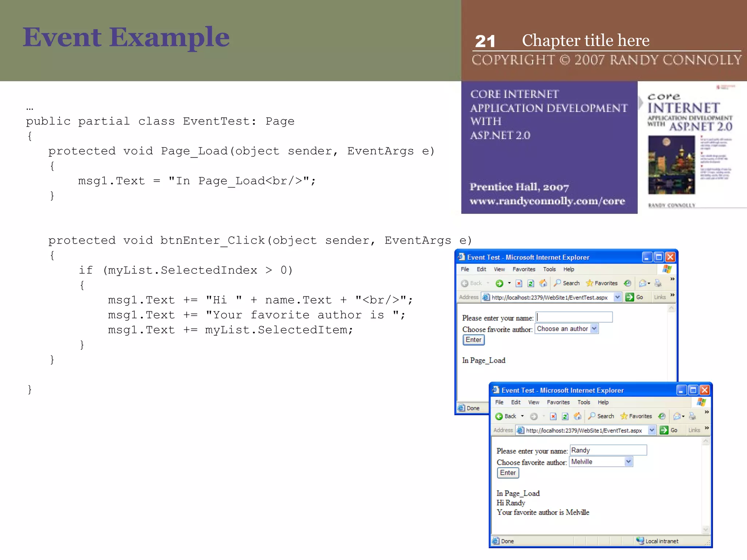Open Edit menu in front IE window
747x560 pixels.
(x=516, y=402)
